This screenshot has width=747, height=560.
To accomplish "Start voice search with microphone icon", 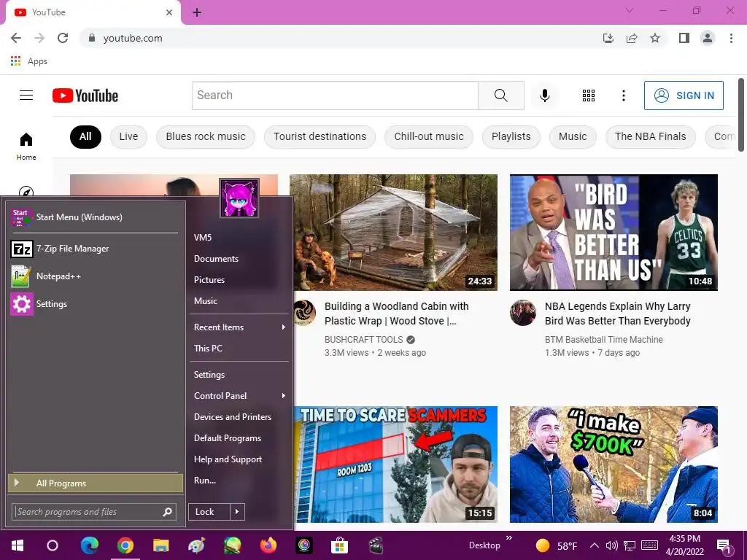I will 544,96.
